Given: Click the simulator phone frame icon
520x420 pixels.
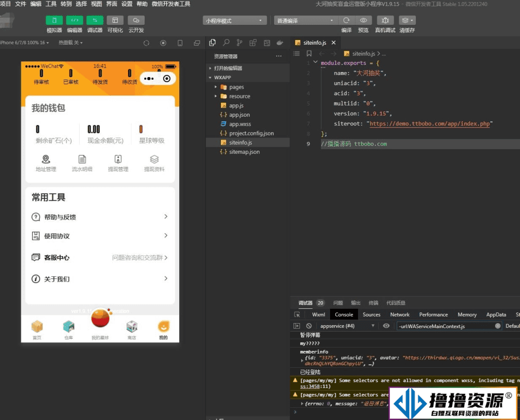Looking at the screenshot, I should tap(180, 43).
